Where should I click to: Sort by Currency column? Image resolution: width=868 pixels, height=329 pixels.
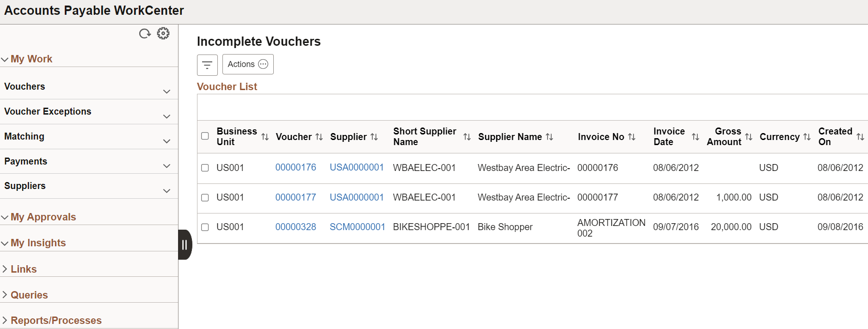807,137
